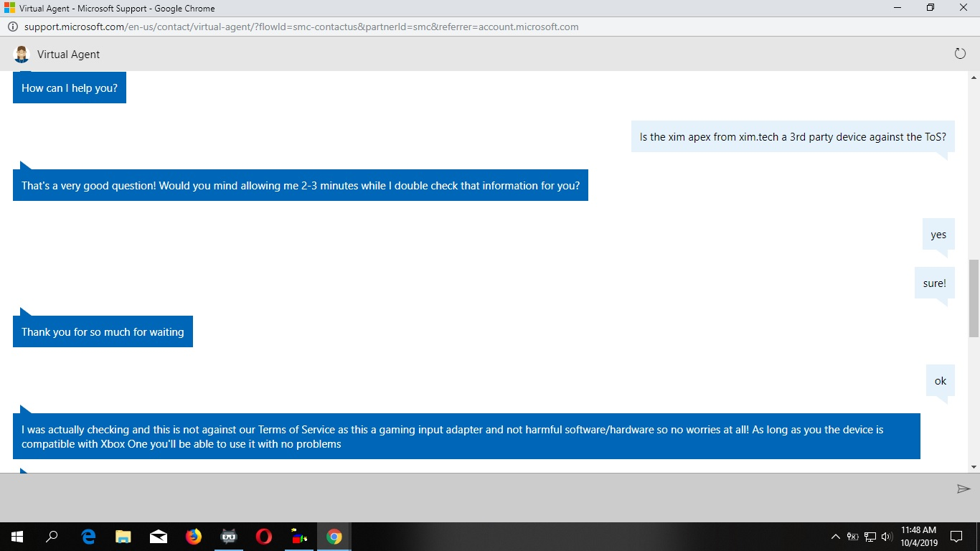This screenshot has height=551, width=980.
Task: Click the 'How can I help you?' message bubble
Action: (x=69, y=88)
